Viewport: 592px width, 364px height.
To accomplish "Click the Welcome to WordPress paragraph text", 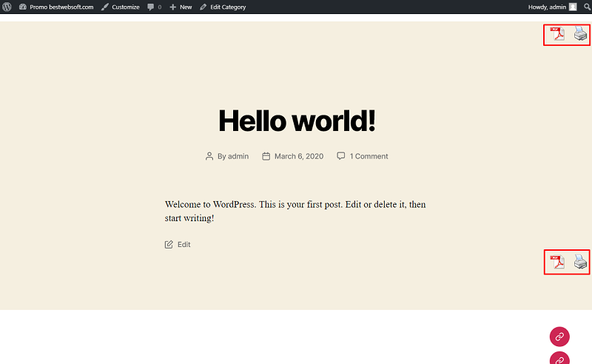I will click(x=295, y=211).
